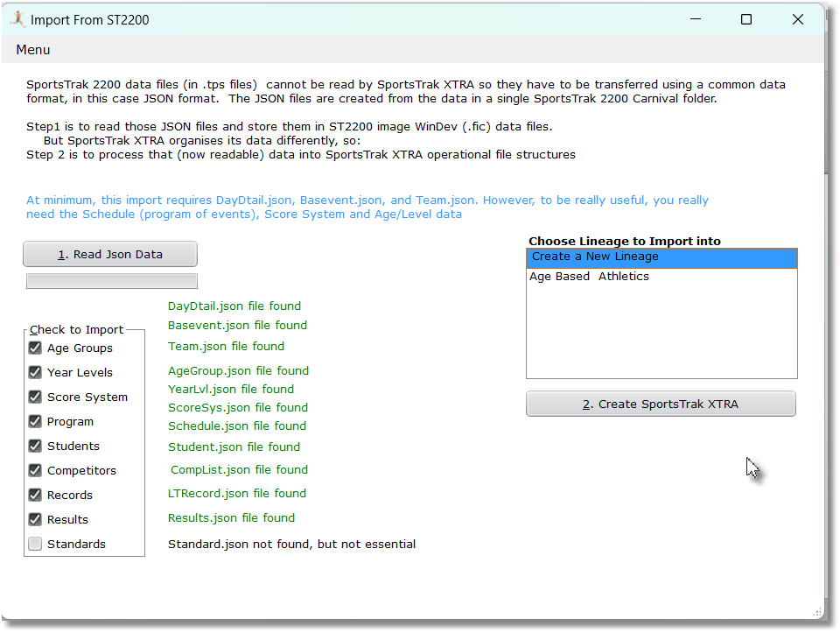Click 'Student.json file found' text

[234, 447]
